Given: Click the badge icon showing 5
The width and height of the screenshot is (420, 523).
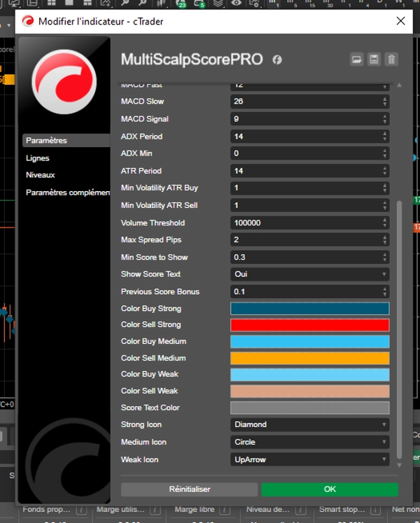Looking at the screenshot, I should click(199, 4).
